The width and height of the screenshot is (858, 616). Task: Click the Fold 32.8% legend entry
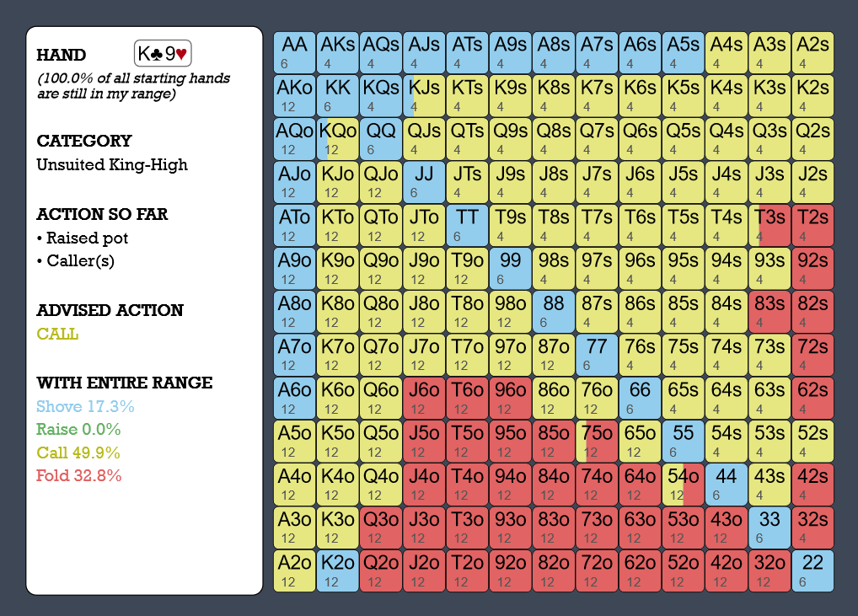tap(78, 475)
